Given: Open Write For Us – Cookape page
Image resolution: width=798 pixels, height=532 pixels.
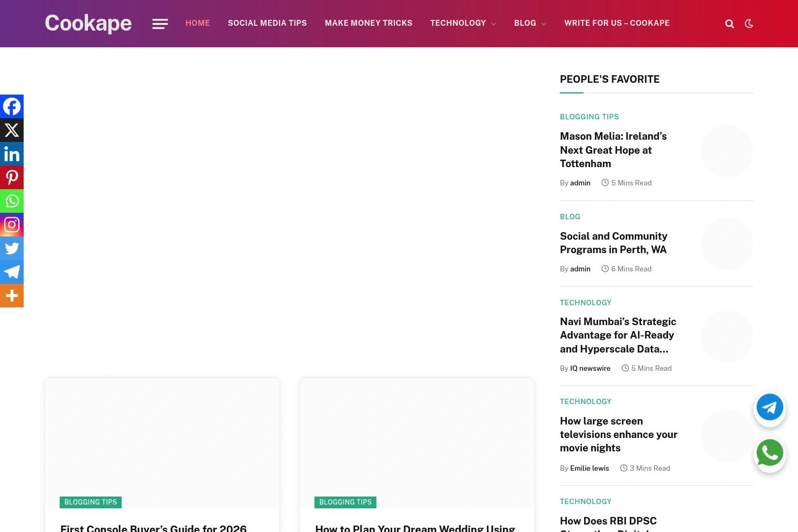Looking at the screenshot, I should tap(616, 23).
